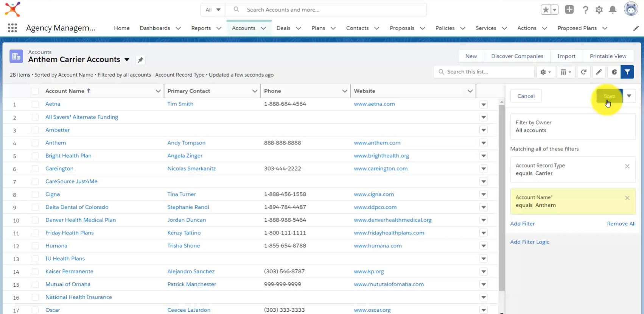
Task: Select the checkbox for the Aetna row
Action: click(x=35, y=104)
